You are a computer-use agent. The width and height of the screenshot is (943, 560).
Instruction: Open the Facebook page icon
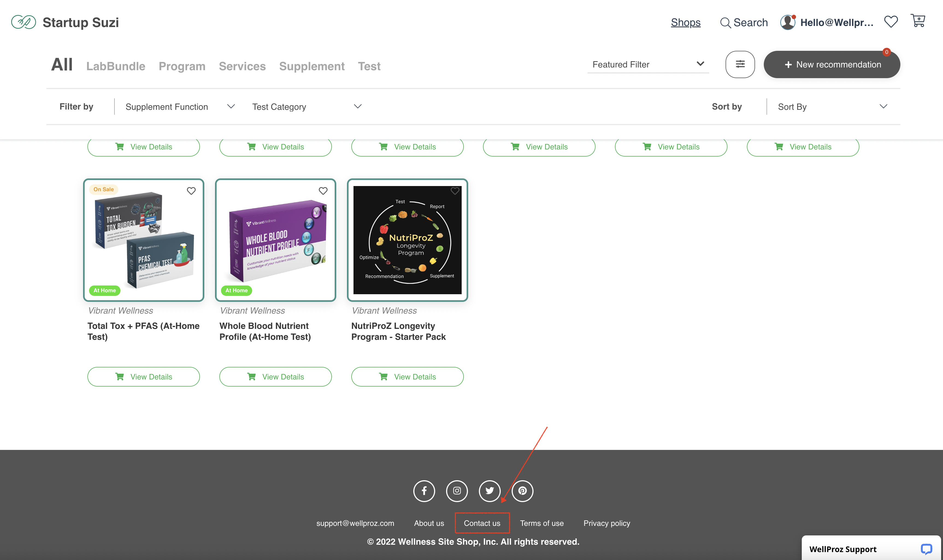[424, 491]
